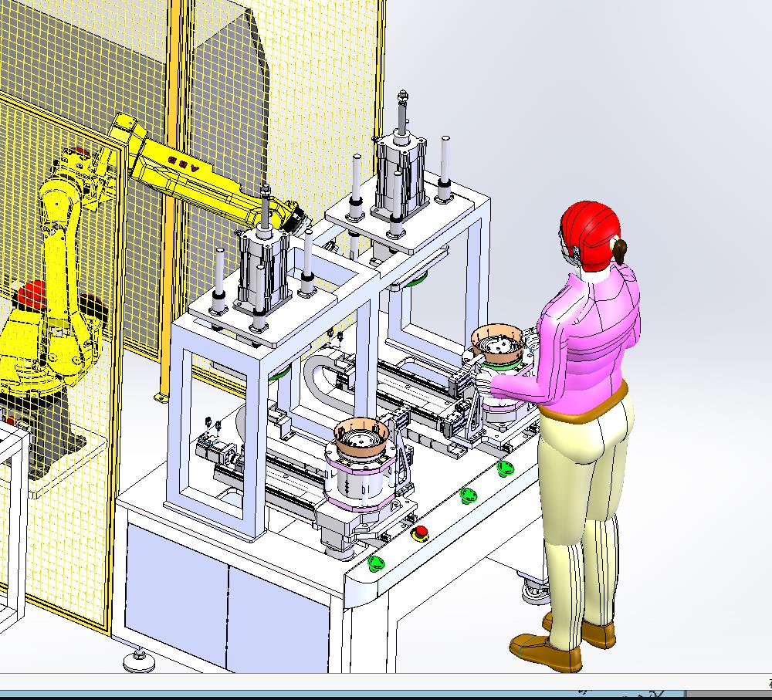Select the leveling foot under the cabinet corner
Screen dimensions: 772x700
coord(139,660)
